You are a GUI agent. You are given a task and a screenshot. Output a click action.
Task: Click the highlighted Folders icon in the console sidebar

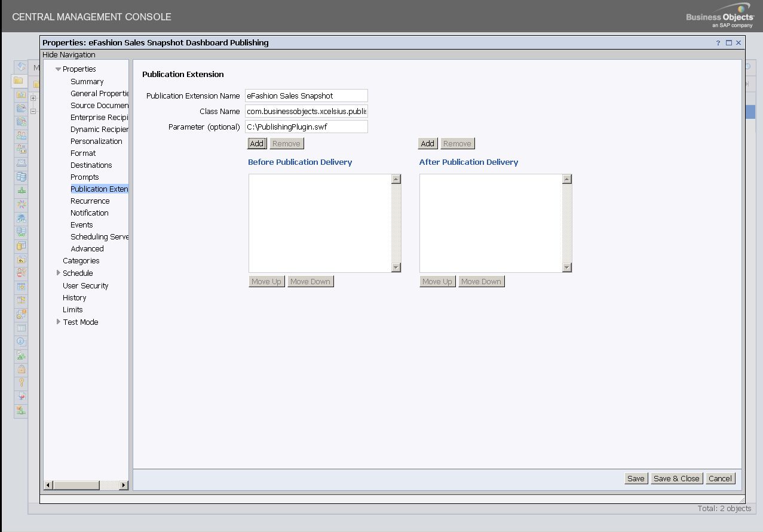pos(19,81)
